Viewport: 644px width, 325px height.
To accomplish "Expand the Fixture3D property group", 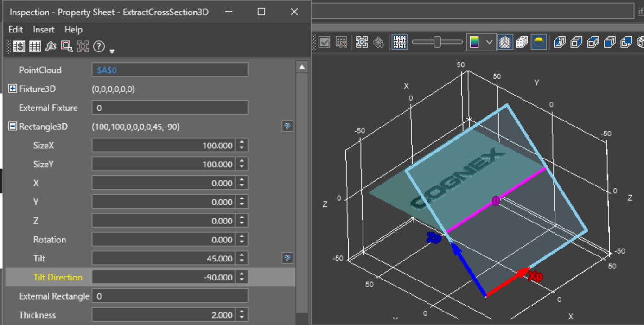I will (13, 89).
